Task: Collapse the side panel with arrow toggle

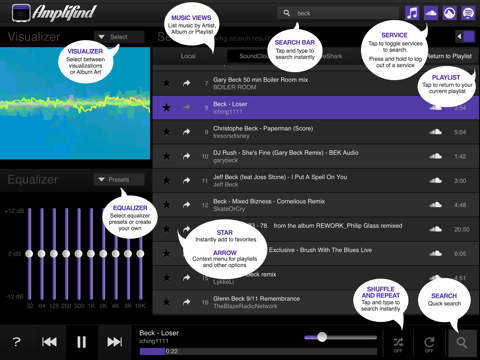Action: pos(465,37)
